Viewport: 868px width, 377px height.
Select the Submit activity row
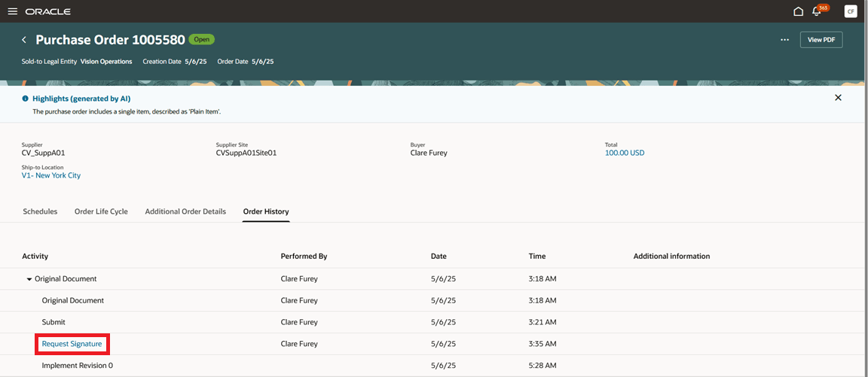point(434,322)
